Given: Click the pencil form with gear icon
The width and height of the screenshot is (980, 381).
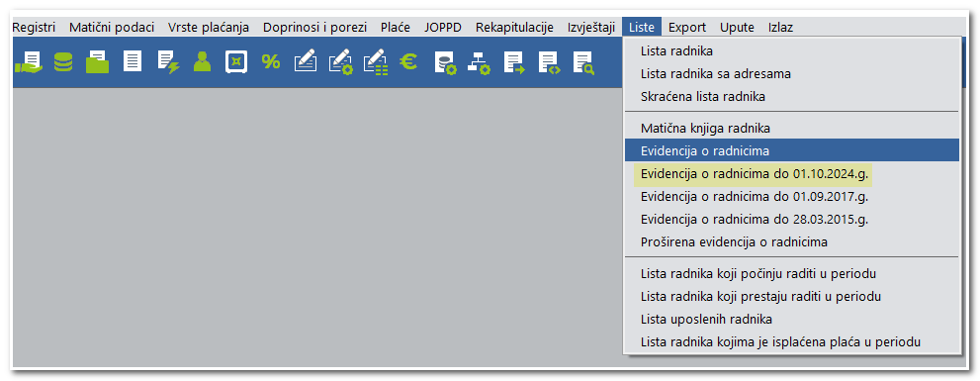Looking at the screenshot, I should 341,62.
